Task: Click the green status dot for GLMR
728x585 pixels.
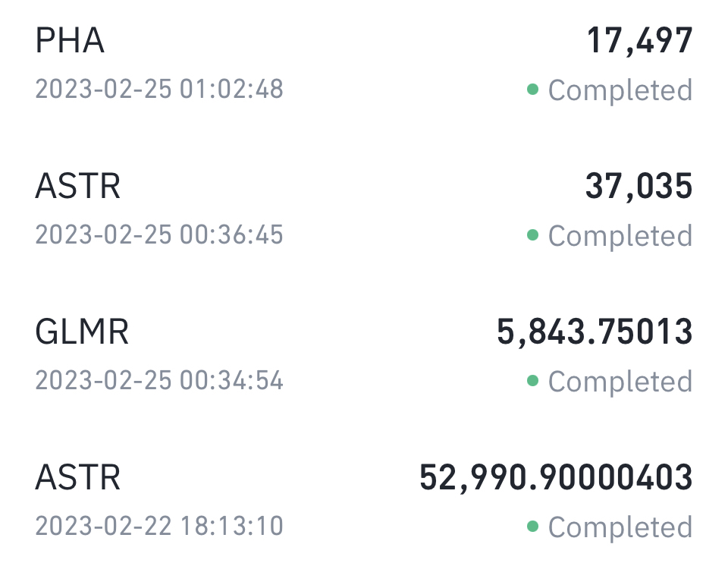Action: pos(532,381)
